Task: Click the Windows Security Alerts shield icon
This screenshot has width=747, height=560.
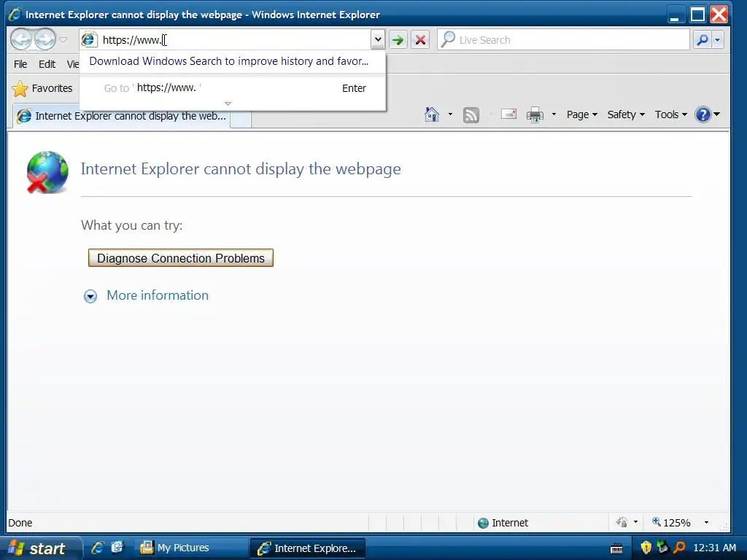Action: point(646,548)
